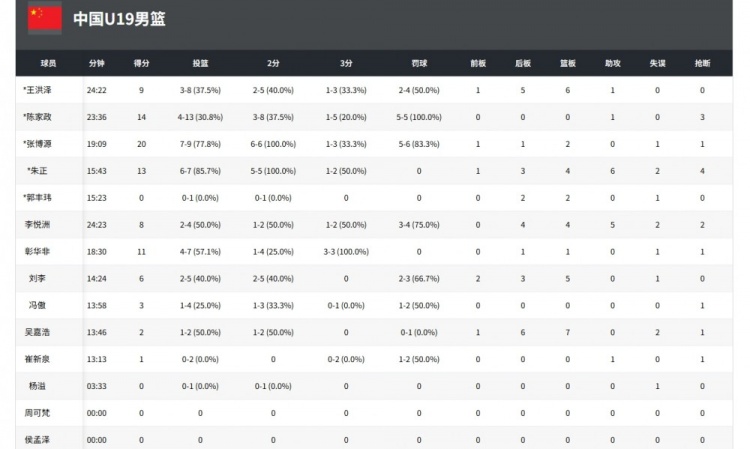Click free throw cell 0-1 (0.0%)
Image resolution: width=750 pixels, height=449 pixels.
coord(419,332)
